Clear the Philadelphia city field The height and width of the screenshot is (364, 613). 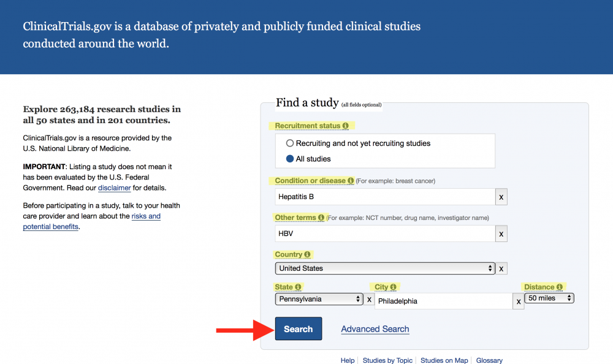click(x=519, y=301)
